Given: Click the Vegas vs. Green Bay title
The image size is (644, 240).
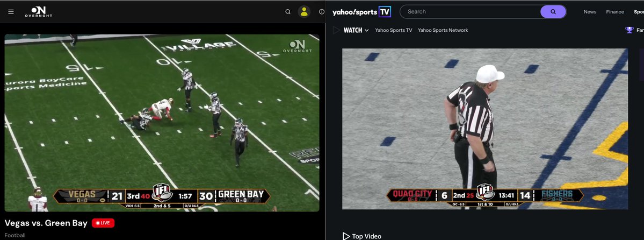Looking at the screenshot, I should (x=46, y=223).
